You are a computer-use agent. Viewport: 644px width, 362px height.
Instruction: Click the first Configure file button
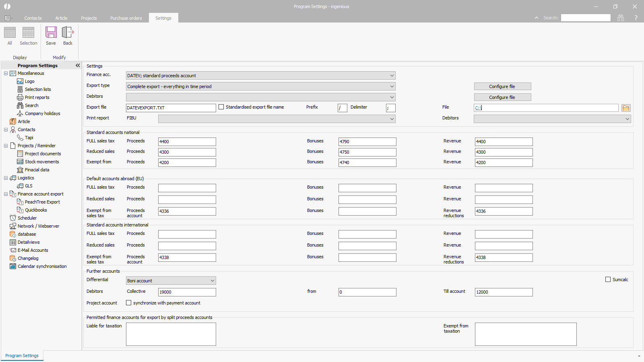pos(502,86)
